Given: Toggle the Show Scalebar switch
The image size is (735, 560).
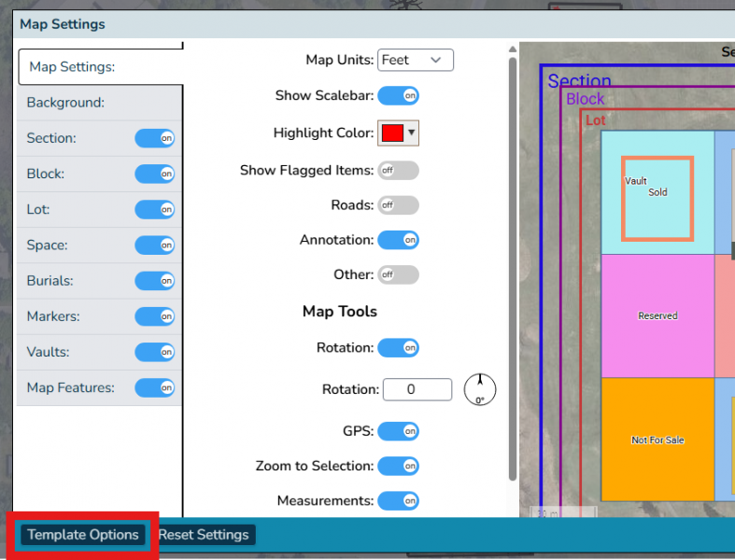Looking at the screenshot, I should pos(398,95).
